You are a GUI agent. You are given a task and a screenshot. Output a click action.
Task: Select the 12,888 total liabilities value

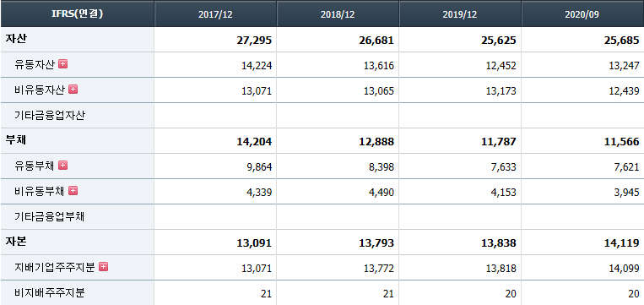point(376,142)
